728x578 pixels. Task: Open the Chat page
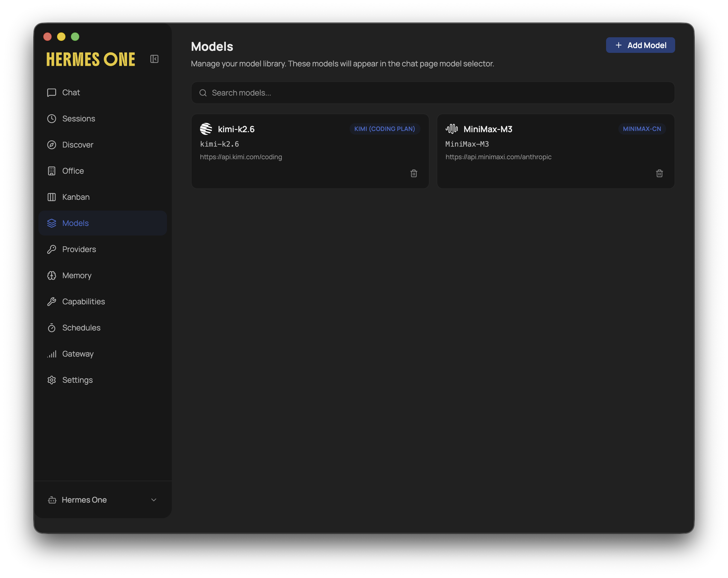(103, 93)
